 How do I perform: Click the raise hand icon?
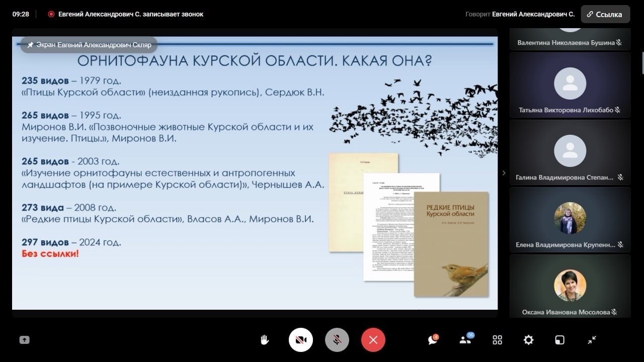tap(265, 340)
